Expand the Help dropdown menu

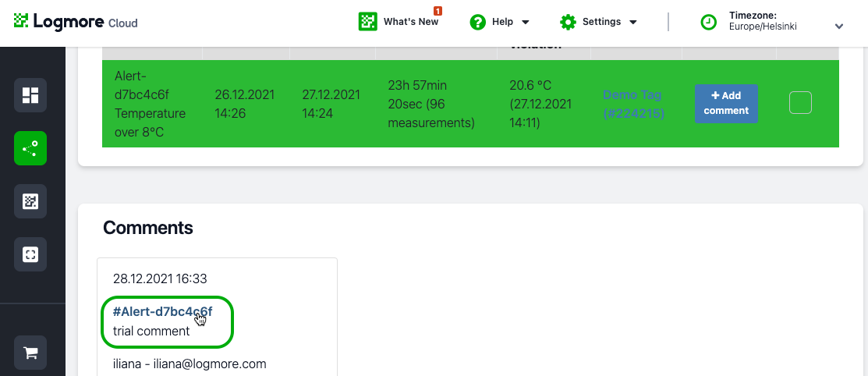[500, 22]
